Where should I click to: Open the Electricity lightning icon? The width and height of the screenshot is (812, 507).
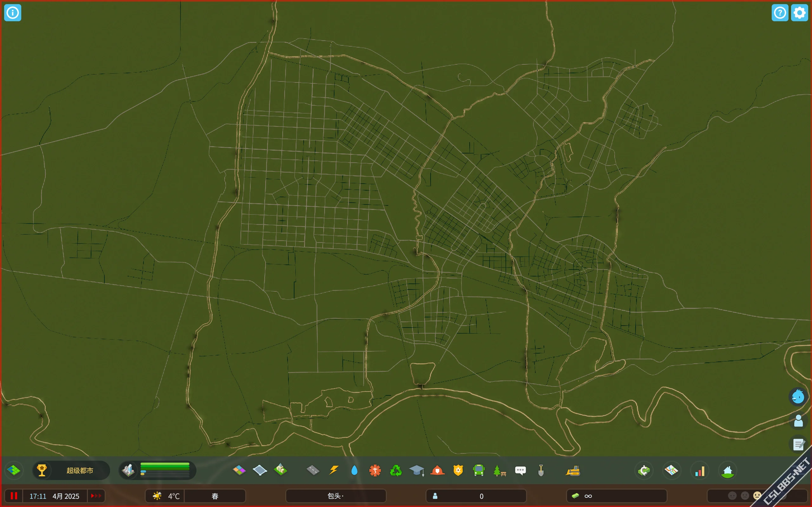pos(333,470)
